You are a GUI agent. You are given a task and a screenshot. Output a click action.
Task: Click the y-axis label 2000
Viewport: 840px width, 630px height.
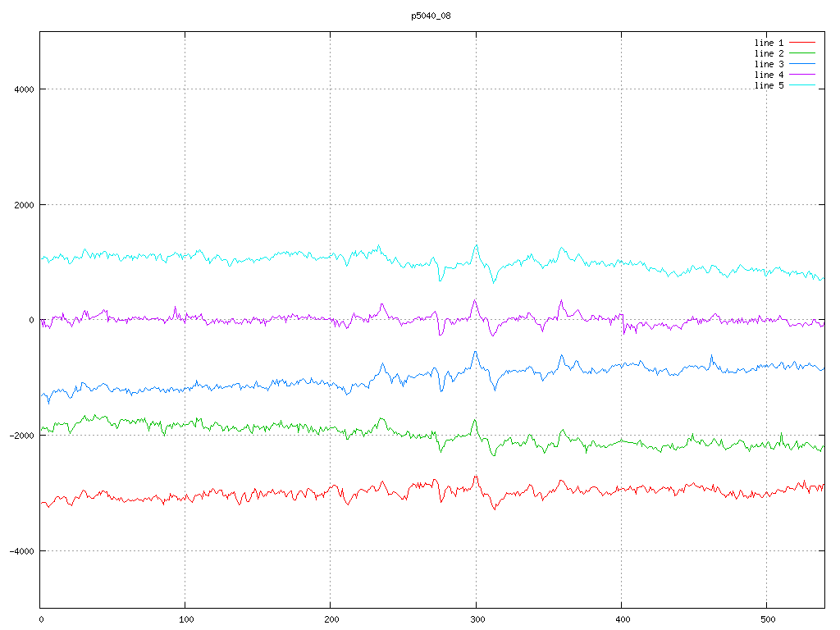coord(24,205)
